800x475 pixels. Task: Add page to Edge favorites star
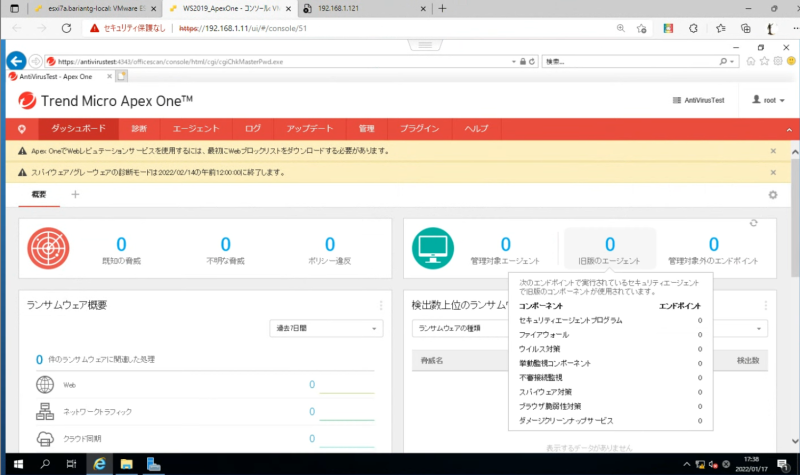pos(642,28)
